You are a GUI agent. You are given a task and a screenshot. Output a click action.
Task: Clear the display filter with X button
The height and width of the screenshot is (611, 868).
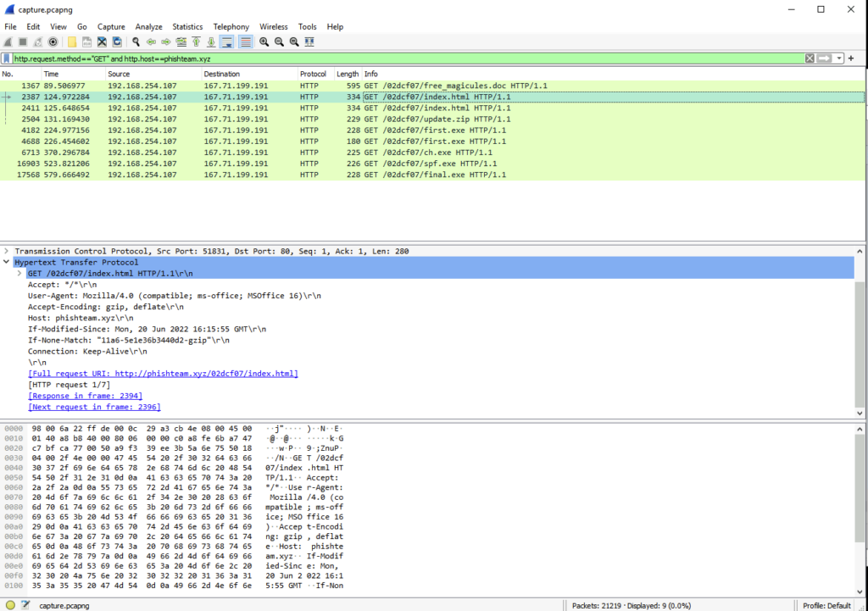click(x=810, y=58)
